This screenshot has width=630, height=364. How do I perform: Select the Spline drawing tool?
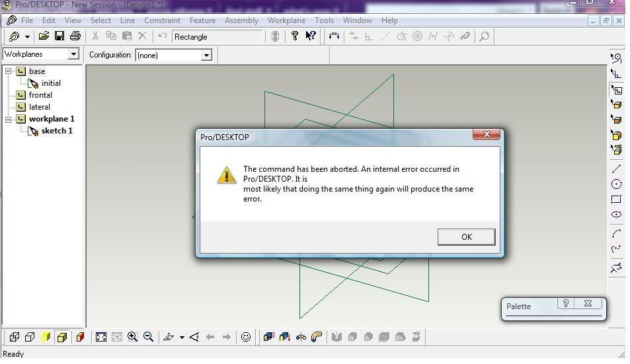click(x=616, y=249)
